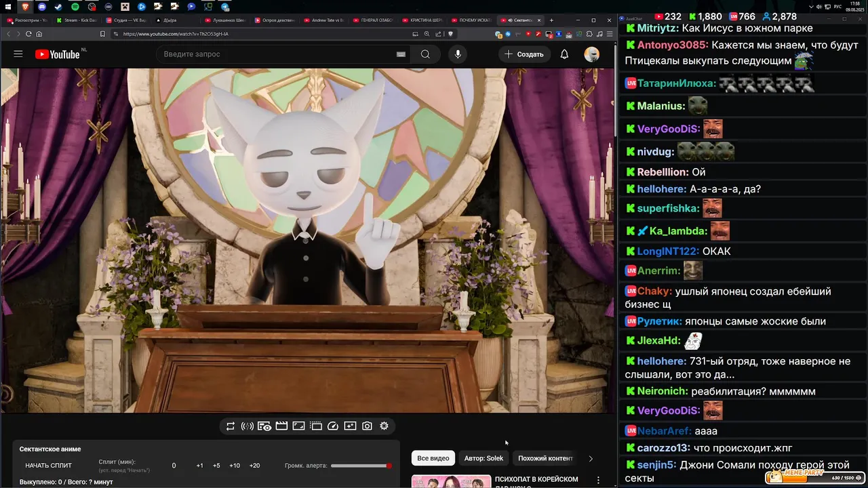Switch to Студия — VK Видео browser tab

click(x=127, y=20)
